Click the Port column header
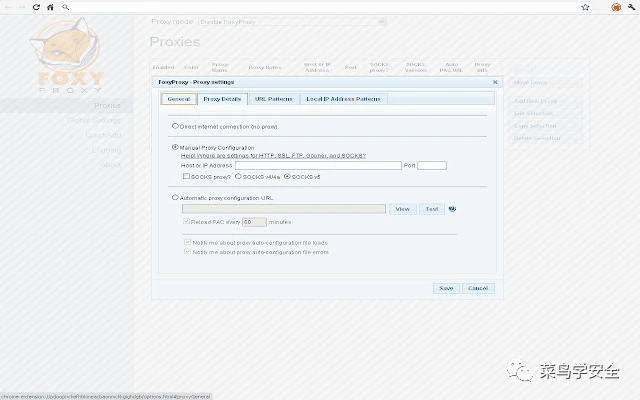 [x=351, y=67]
